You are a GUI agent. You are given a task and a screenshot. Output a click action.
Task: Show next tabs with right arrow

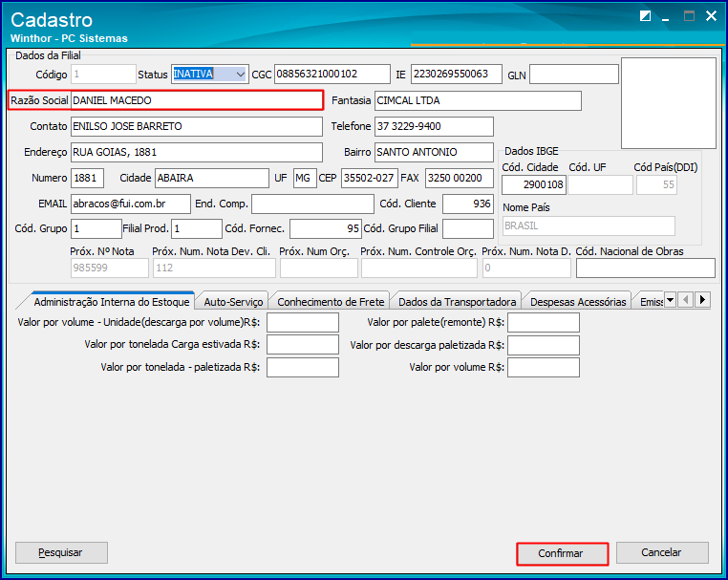tap(702, 300)
